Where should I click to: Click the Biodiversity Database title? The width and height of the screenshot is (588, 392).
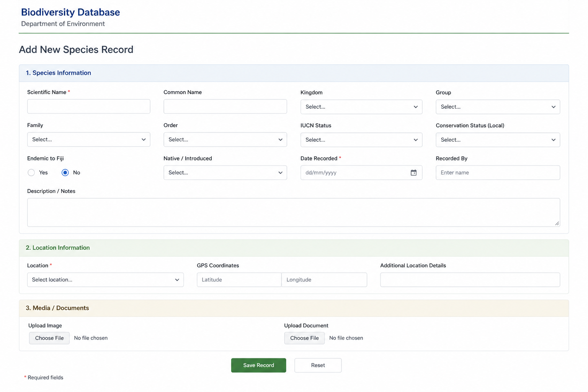tap(70, 12)
